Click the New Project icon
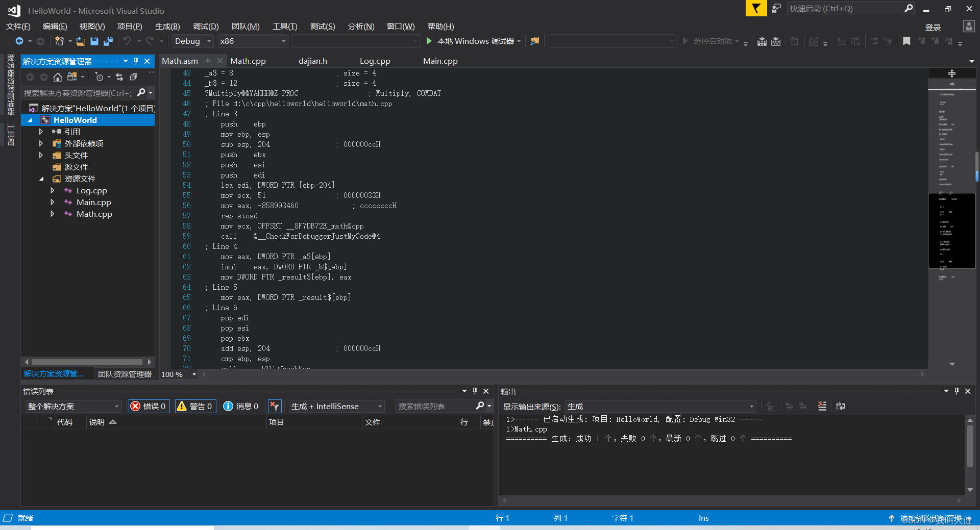Image resolution: width=980 pixels, height=530 pixels. [x=59, y=41]
